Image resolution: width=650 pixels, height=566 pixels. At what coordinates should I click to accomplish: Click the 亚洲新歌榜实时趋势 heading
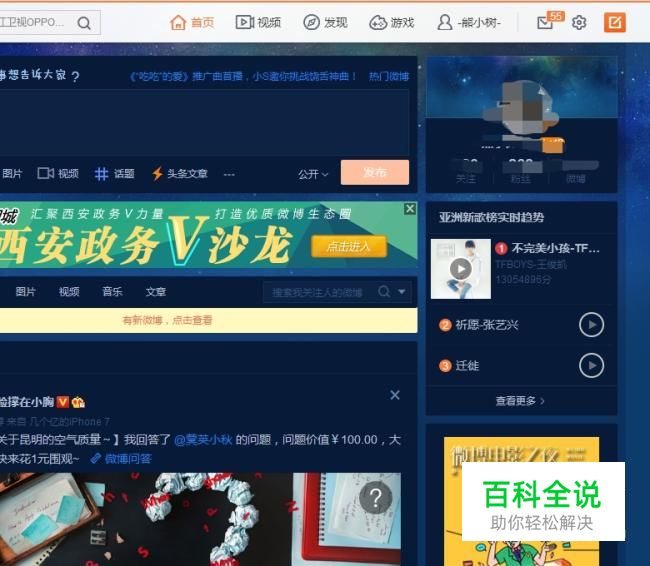tap(491, 217)
